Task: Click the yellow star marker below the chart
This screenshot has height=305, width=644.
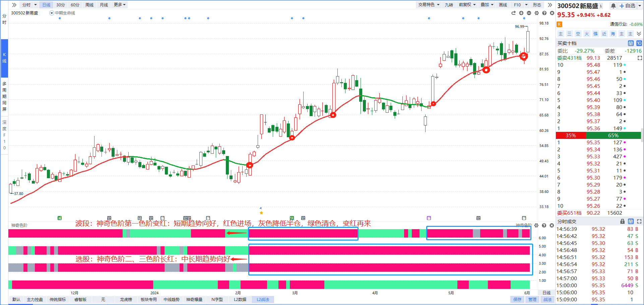Action: 261,213
